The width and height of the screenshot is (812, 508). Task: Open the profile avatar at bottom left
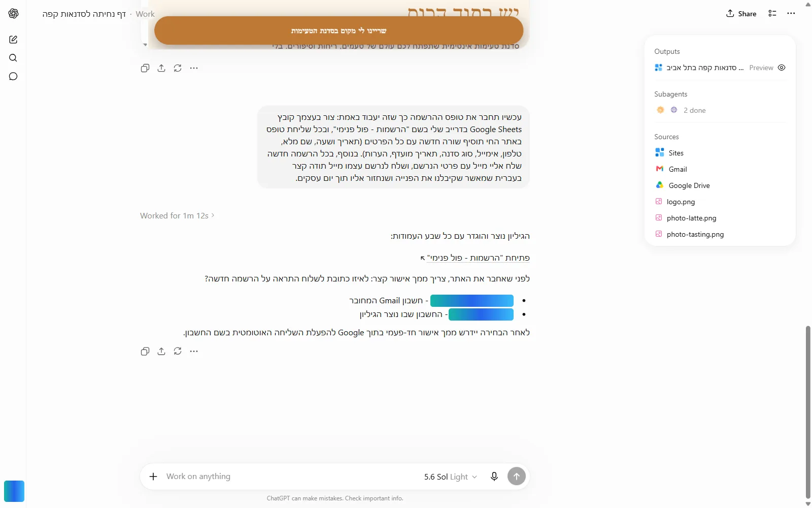(x=14, y=491)
